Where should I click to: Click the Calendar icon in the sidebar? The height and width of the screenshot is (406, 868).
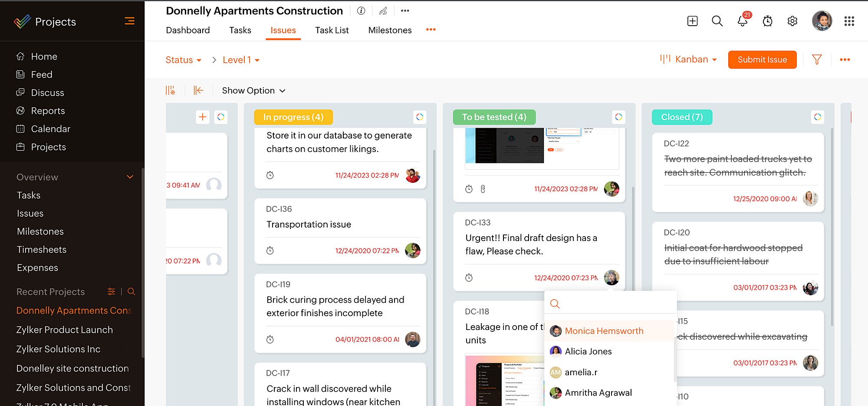20,129
